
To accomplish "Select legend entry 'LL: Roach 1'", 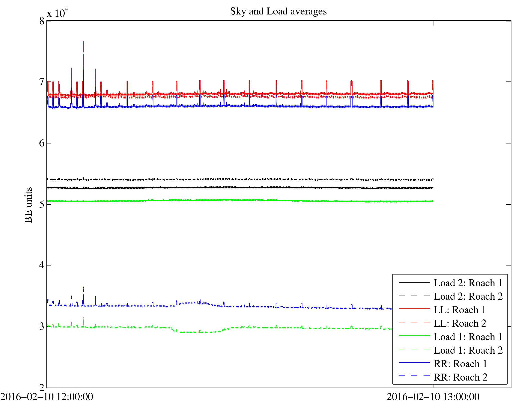I will coord(460,310).
